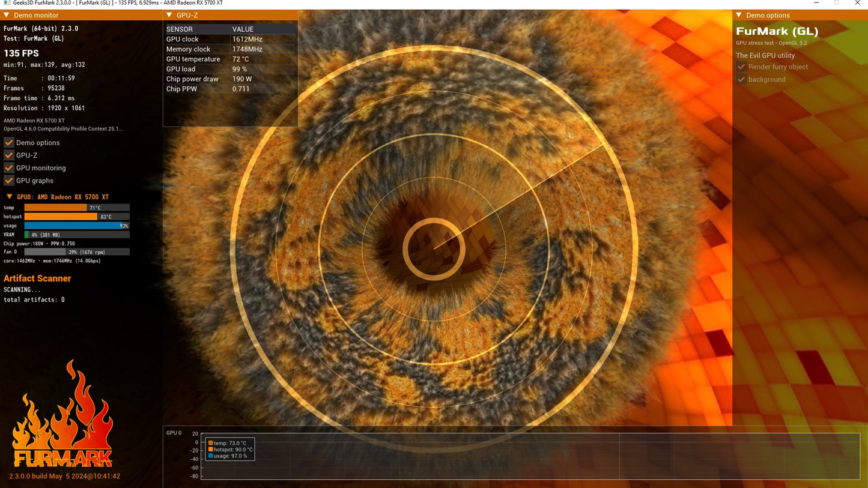Click the blue usage legend square in graph
This screenshot has height=488, width=868.
click(211, 456)
